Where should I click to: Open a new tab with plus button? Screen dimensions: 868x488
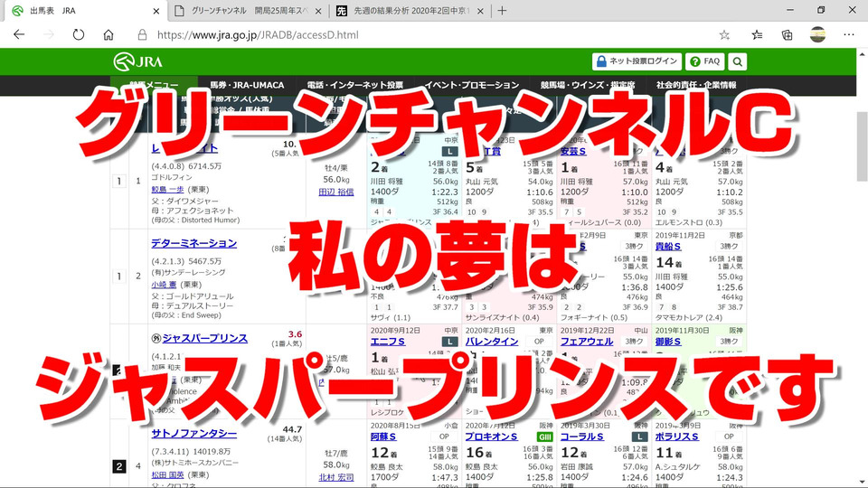point(502,11)
